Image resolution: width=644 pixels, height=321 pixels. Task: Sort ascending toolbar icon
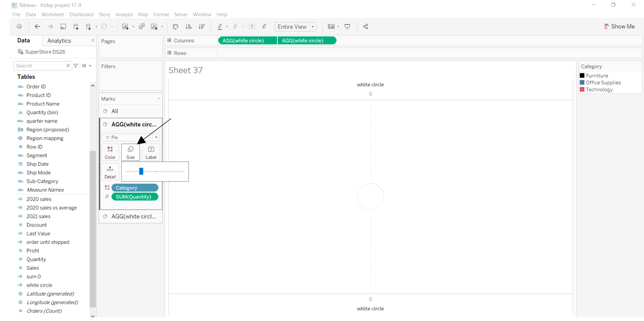[189, 26]
